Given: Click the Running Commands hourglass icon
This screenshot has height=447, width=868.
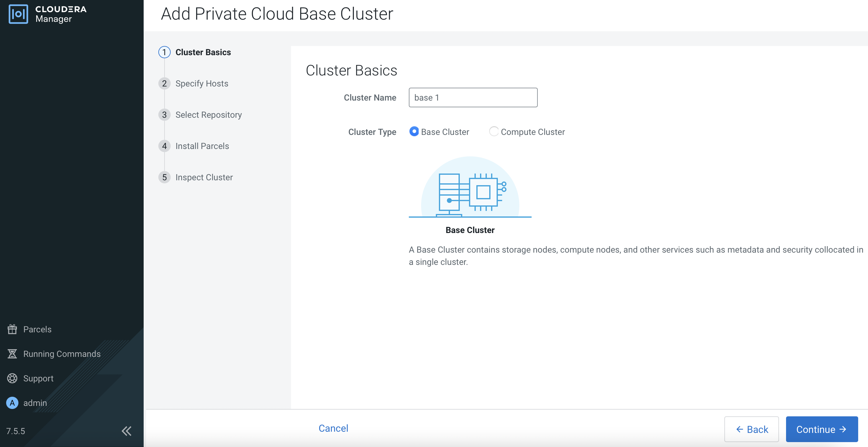Looking at the screenshot, I should click(12, 353).
